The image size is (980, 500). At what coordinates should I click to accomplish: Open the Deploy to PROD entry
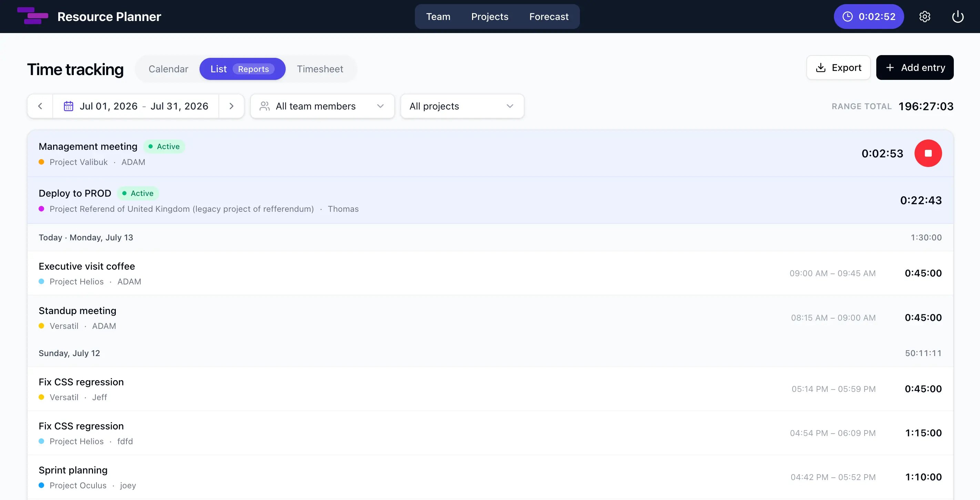pos(490,200)
